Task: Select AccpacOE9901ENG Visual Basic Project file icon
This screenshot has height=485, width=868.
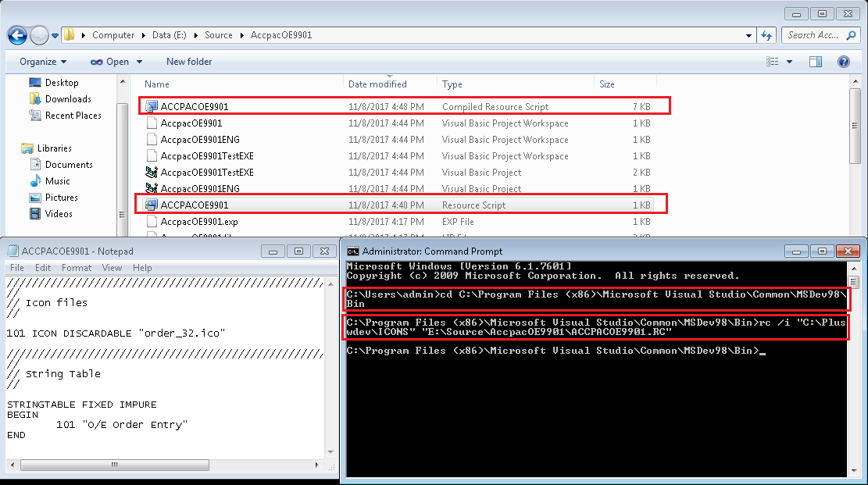Action: 151,188
